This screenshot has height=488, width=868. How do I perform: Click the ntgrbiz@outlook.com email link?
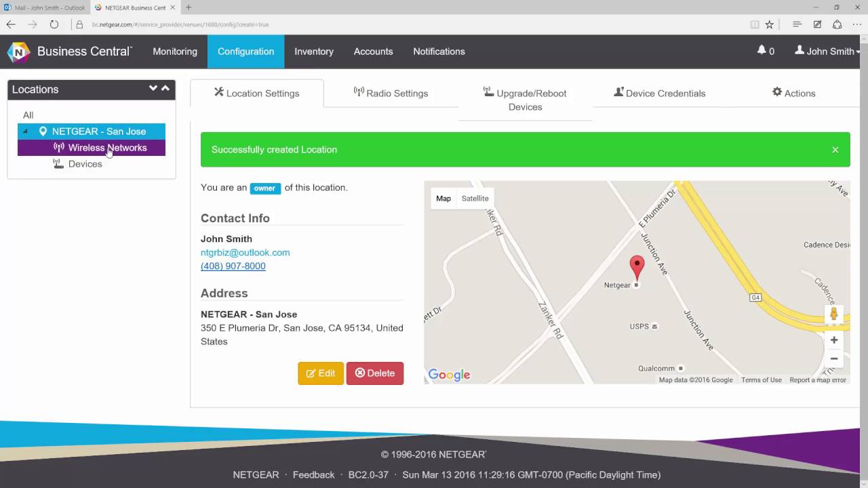[245, 252]
